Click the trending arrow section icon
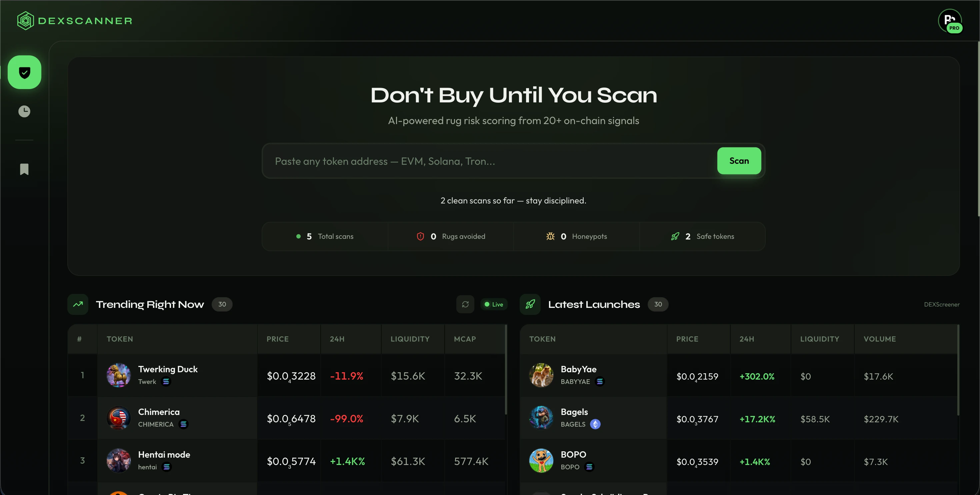 coord(78,304)
